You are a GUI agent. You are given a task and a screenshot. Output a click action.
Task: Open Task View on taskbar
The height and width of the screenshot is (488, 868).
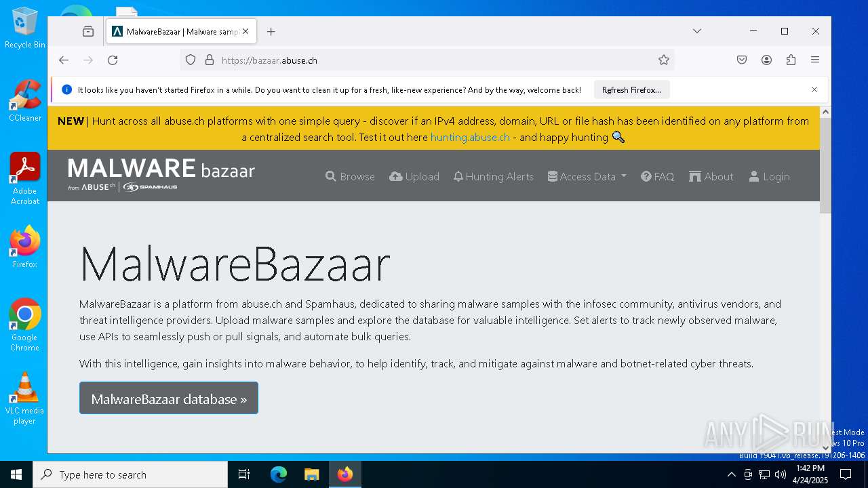(244, 474)
